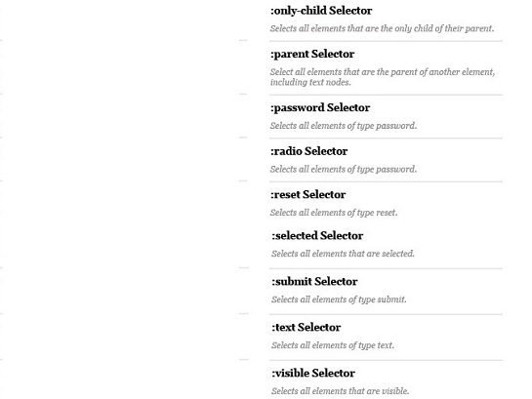Click the description under :password Selector
Viewport: 532px width, 399px height.
click(x=344, y=126)
